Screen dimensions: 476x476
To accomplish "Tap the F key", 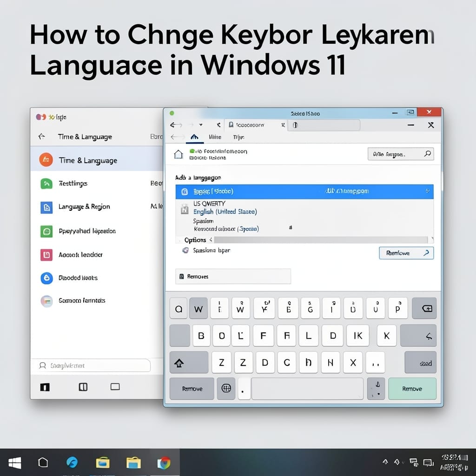I will click(x=263, y=336).
